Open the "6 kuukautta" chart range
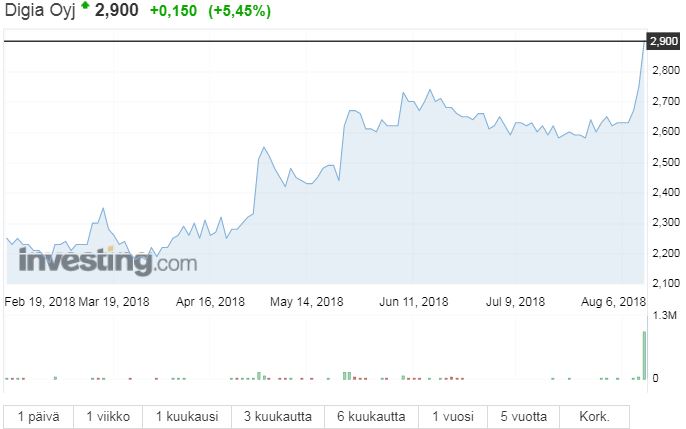 [x=370, y=417]
